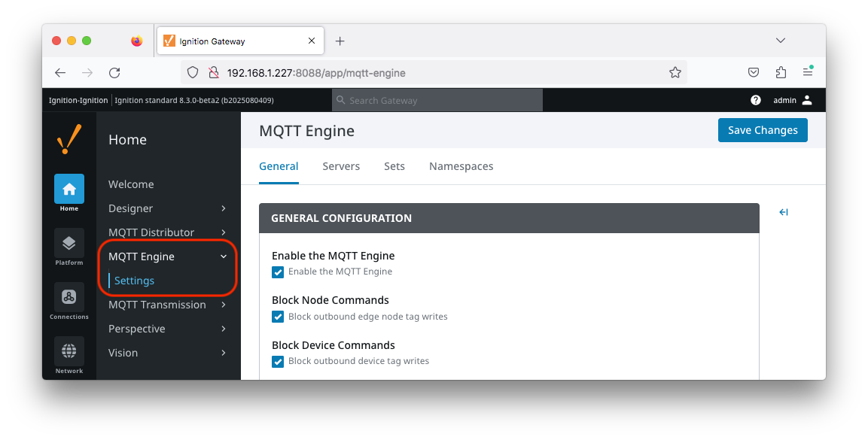868x440 pixels.
Task: Switch to the Namespaces tab
Action: tap(461, 166)
